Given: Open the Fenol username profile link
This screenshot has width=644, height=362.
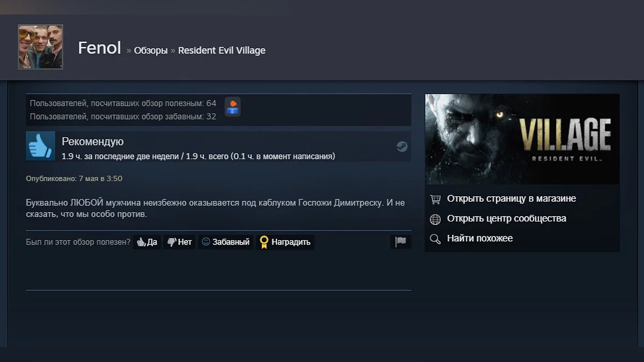Looking at the screenshot, I should pos(99,48).
